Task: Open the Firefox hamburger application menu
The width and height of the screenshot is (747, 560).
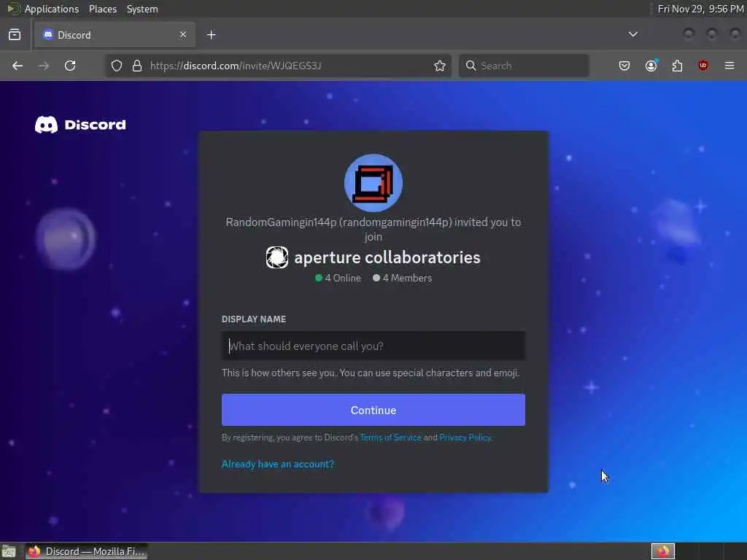Action: (x=729, y=66)
